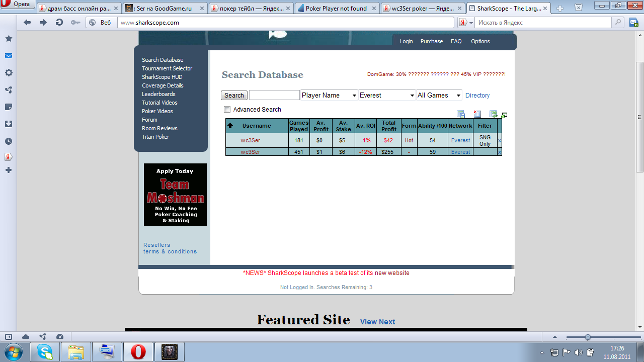Screen dimensions: 644x362
Task: Open the downloads panel in Opera sidebar
Action: 9,124
